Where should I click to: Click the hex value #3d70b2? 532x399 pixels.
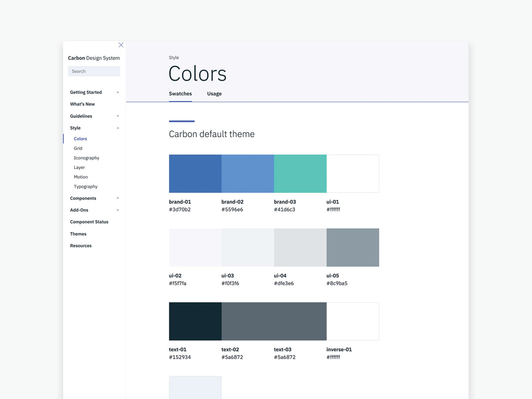click(180, 210)
